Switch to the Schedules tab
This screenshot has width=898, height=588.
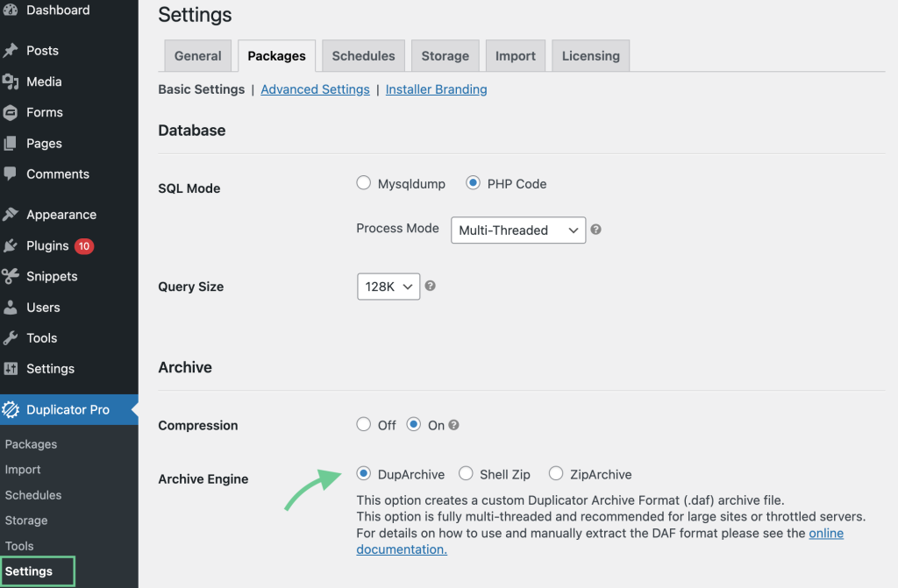(363, 55)
